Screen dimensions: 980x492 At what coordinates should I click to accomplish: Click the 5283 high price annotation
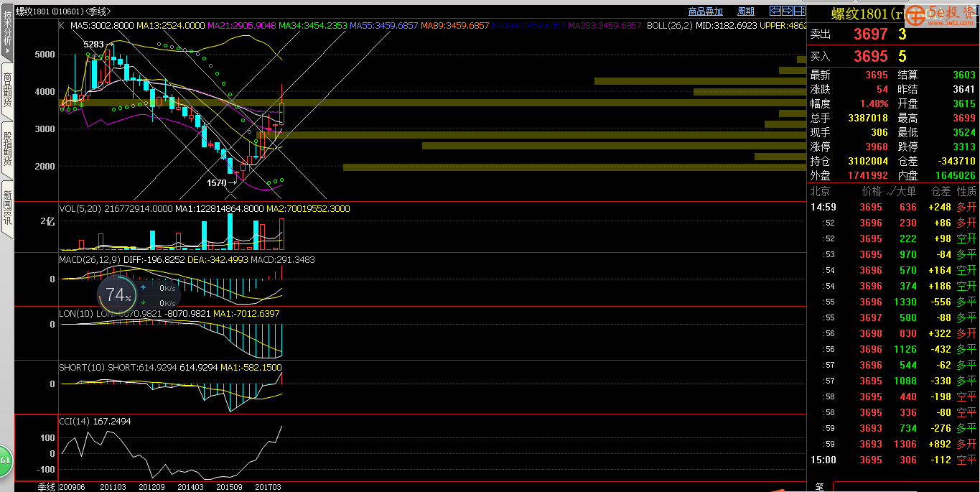tap(93, 45)
